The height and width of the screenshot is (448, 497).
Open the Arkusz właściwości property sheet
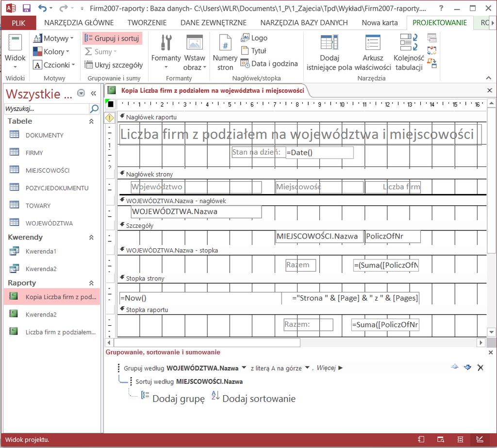373,52
